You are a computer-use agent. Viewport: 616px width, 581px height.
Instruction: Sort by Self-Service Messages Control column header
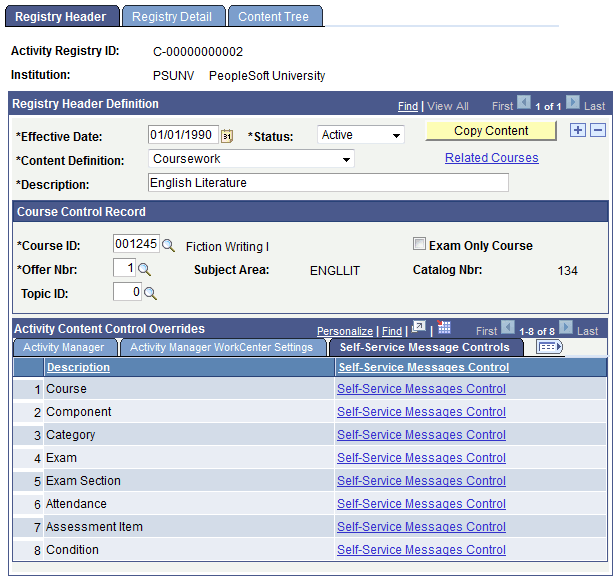pos(424,367)
